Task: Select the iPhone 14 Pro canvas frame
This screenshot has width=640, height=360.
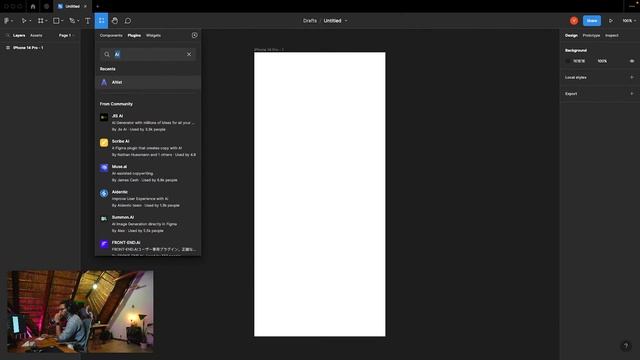Action: [x=320, y=194]
